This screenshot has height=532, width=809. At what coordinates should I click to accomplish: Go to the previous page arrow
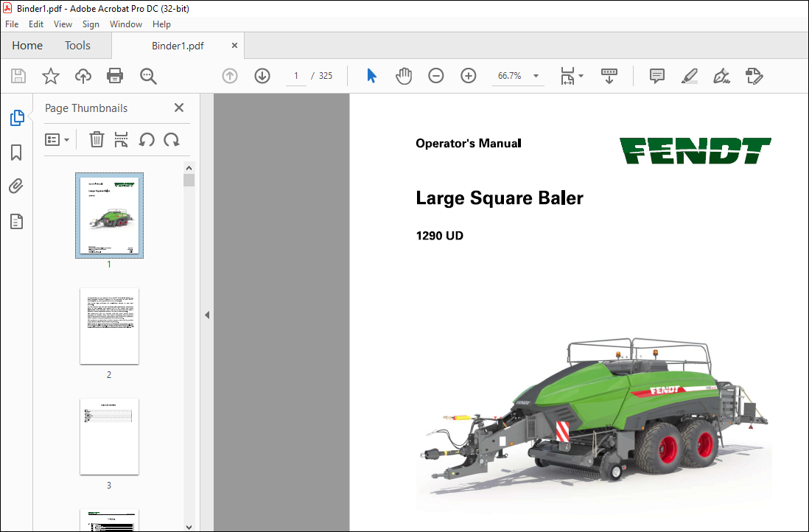(x=230, y=76)
